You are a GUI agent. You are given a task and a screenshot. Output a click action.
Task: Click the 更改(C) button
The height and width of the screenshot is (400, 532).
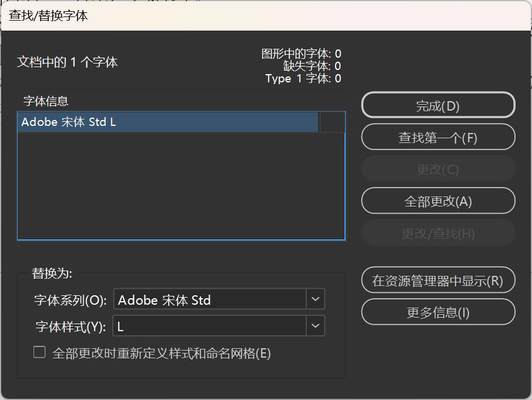pyautogui.click(x=437, y=169)
